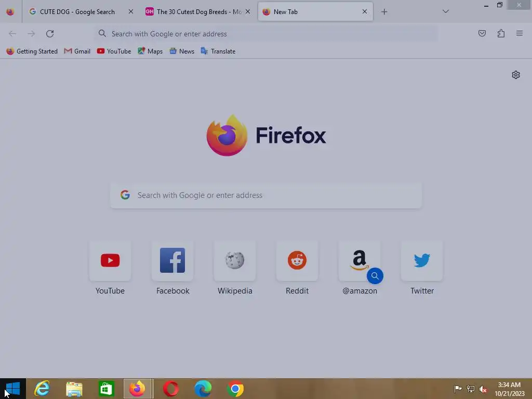Open Getting Started bookmark
Viewport: 532px width, 399px height.
pos(32,51)
